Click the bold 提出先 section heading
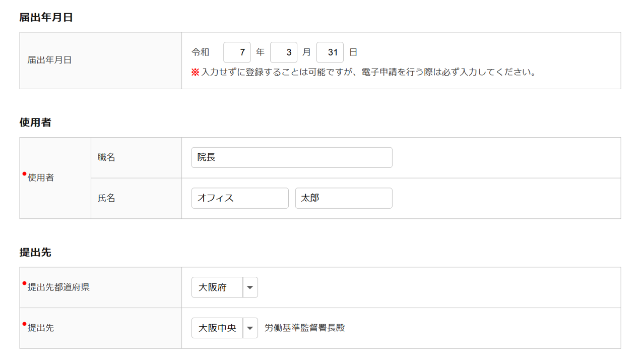 (x=35, y=253)
